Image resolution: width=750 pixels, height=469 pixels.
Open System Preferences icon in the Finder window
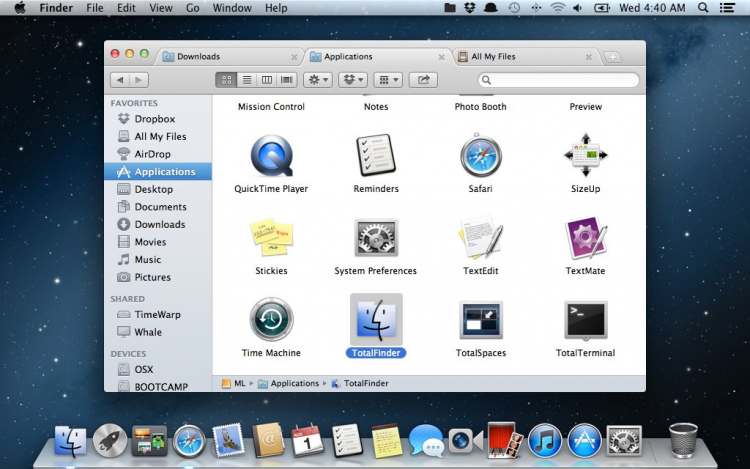376,238
